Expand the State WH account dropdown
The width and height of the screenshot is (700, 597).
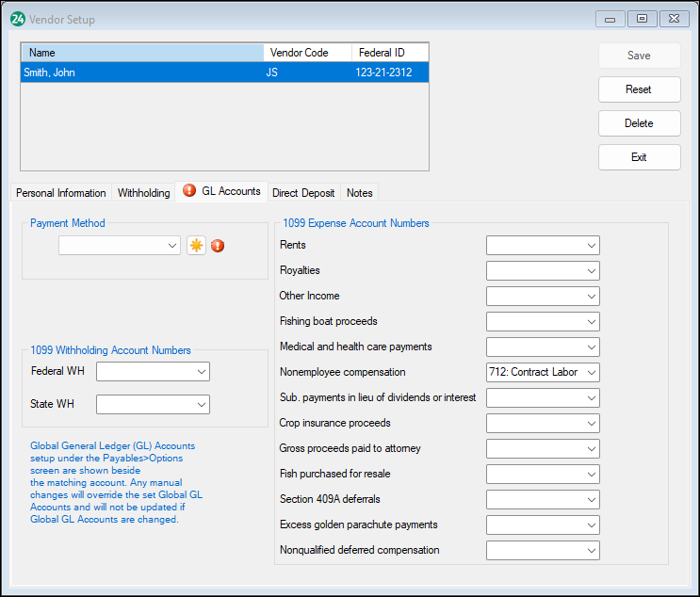point(153,404)
